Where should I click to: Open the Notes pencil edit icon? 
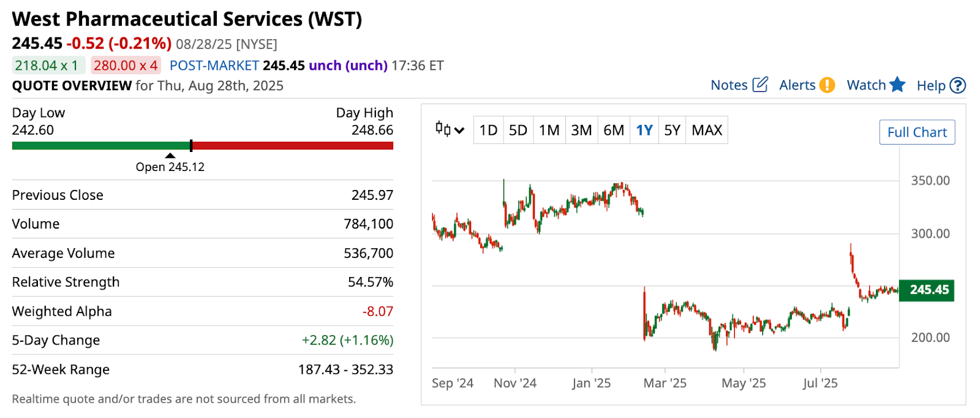pyautogui.click(x=760, y=85)
